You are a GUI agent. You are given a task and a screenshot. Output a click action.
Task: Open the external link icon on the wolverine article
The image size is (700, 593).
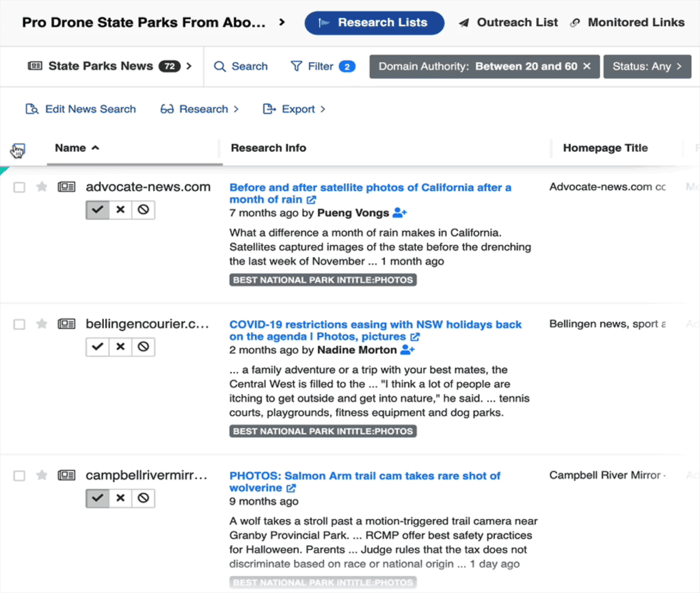(x=292, y=488)
